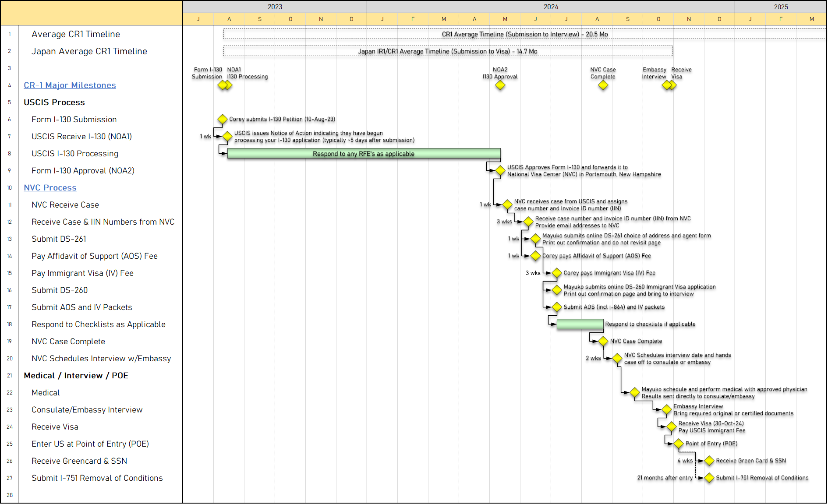Select the 'Japan Average CR1 Timeline' row
The width and height of the screenshot is (828, 504).
89,51
